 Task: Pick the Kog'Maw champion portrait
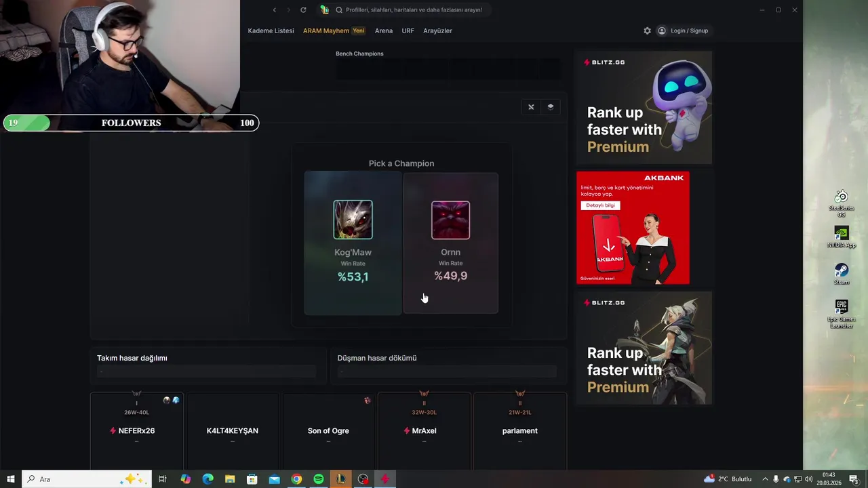[353, 220]
